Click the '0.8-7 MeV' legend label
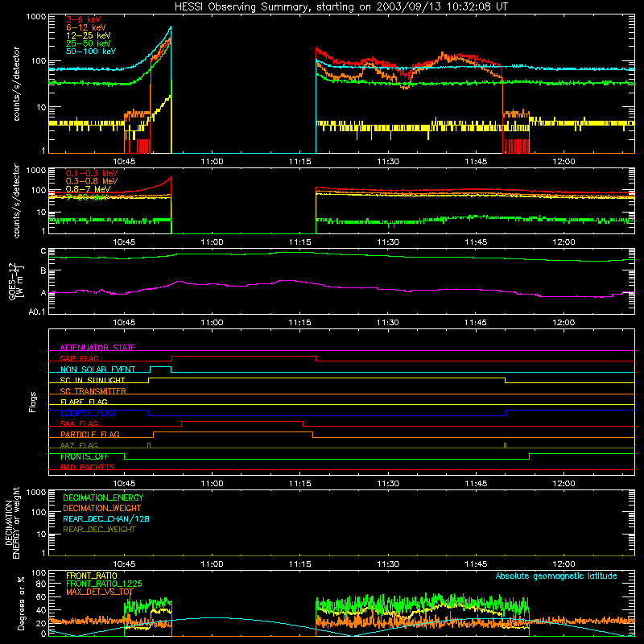Image resolution: width=644 pixels, height=644 pixels. click(88, 189)
